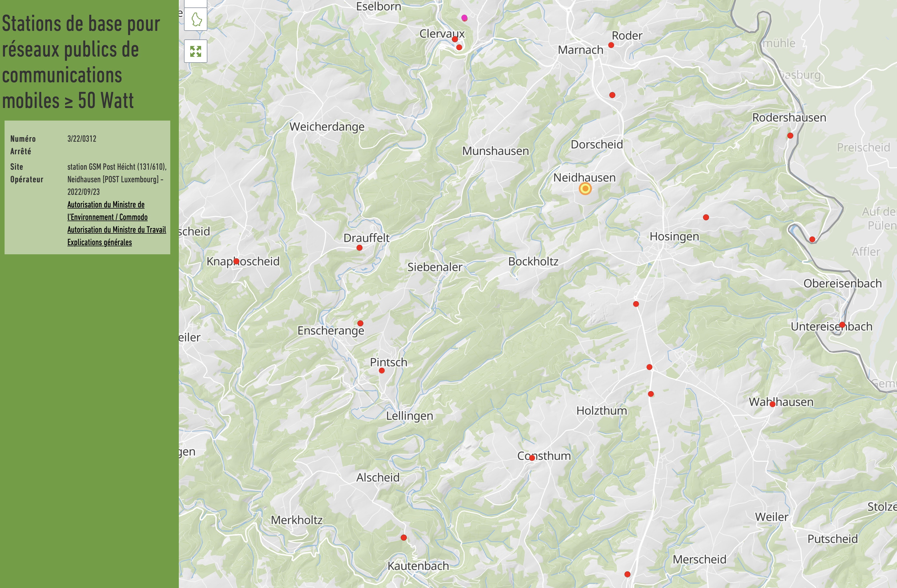897x588 pixels.
Task: Click the Weicherdange label on the map
Action: point(327,127)
